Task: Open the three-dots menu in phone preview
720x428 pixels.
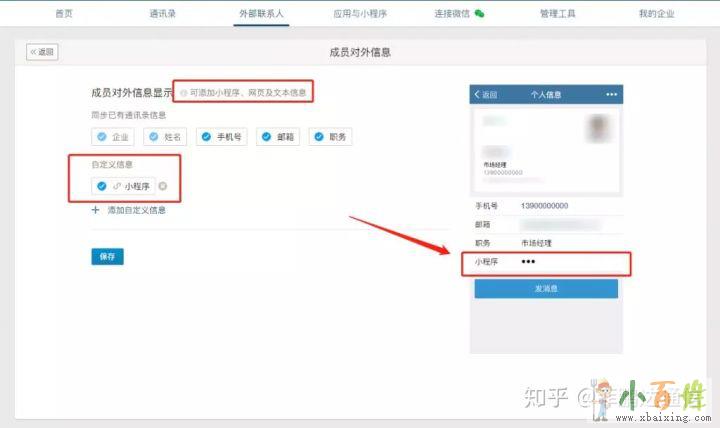Action: pyautogui.click(x=612, y=95)
